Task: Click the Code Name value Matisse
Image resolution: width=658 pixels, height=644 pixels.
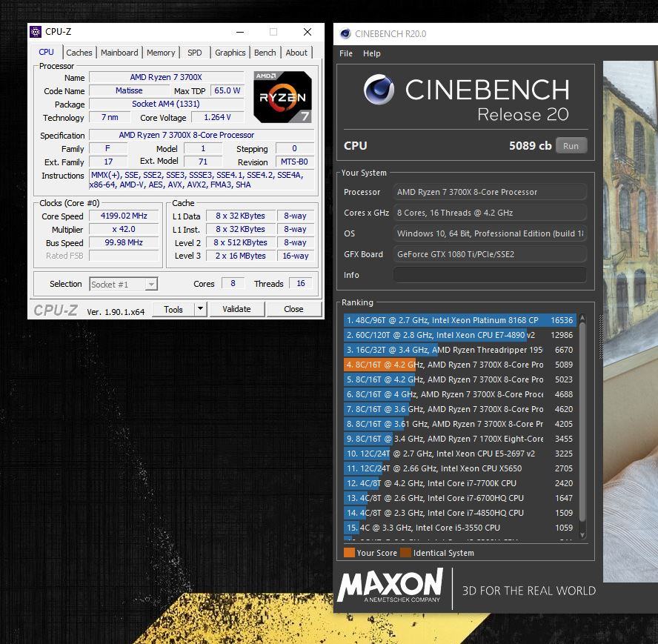Action: point(129,90)
